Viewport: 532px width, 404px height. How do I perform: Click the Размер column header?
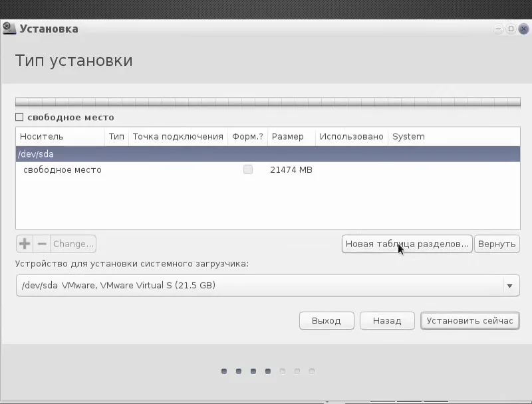click(x=291, y=137)
